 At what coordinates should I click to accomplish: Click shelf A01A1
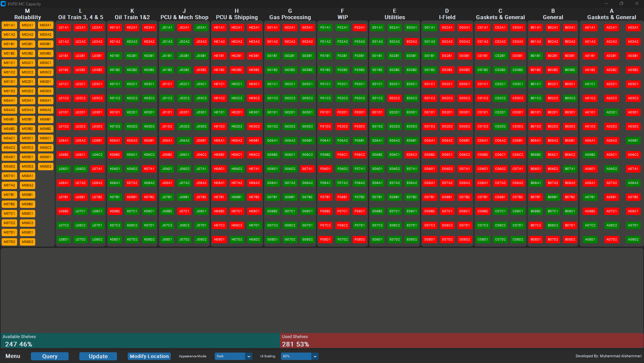pyautogui.click(x=590, y=28)
